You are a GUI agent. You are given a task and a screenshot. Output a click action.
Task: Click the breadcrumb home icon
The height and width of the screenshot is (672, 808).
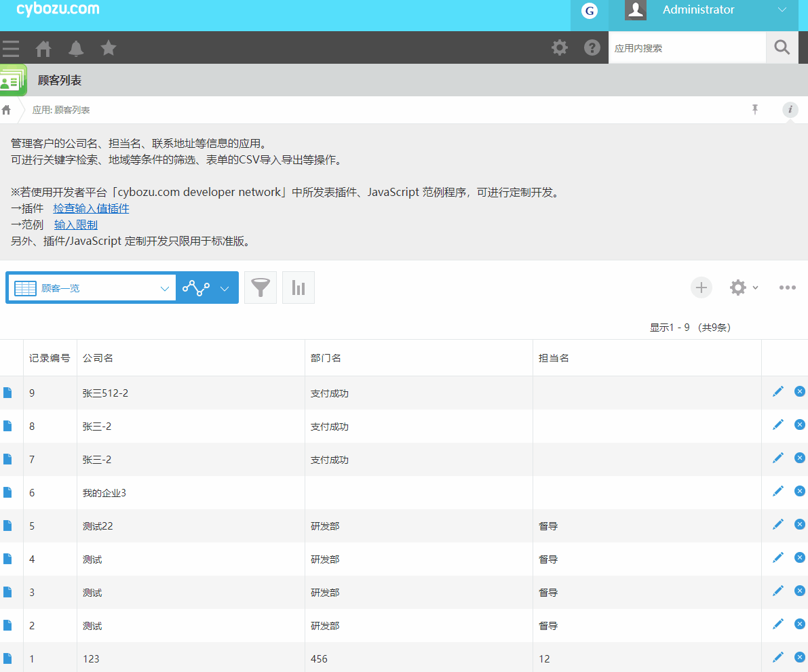(x=6, y=110)
